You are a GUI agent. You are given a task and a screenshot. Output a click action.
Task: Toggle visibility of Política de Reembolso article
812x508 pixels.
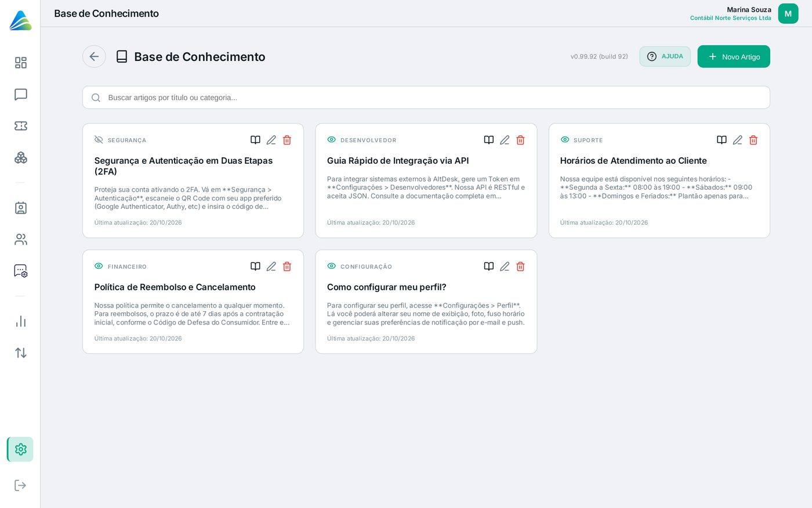click(x=99, y=266)
